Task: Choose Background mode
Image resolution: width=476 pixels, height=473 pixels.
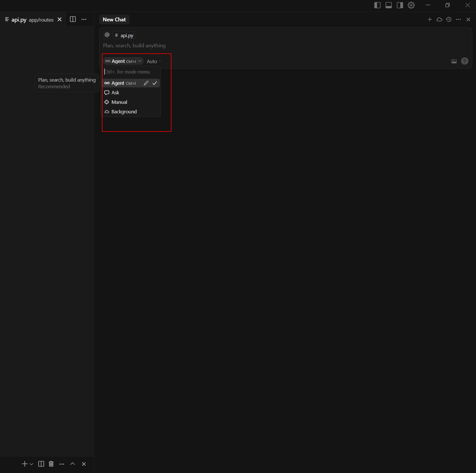Action: (131, 112)
